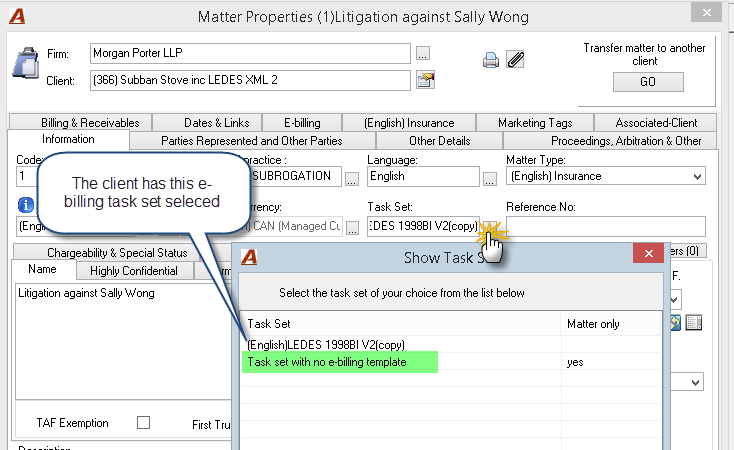The width and height of the screenshot is (734, 450).
Task: Click the Reference No input field
Action: pyautogui.click(x=606, y=226)
